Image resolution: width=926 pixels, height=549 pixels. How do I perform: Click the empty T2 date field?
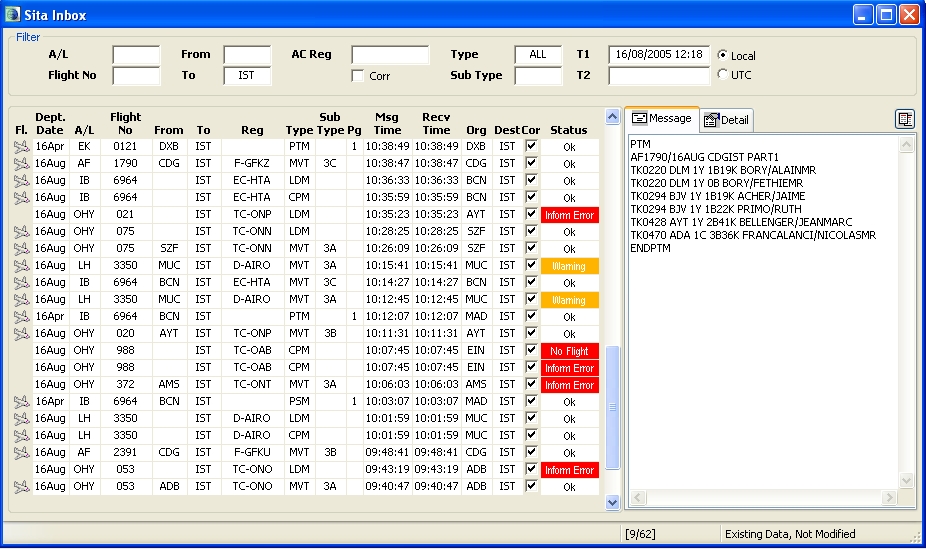tap(658, 75)
